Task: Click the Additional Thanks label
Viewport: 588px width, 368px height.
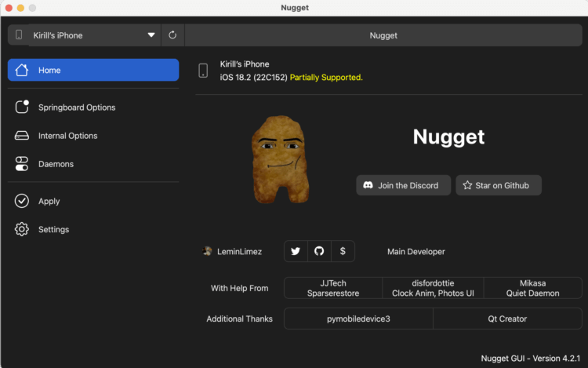Action: 240,319
